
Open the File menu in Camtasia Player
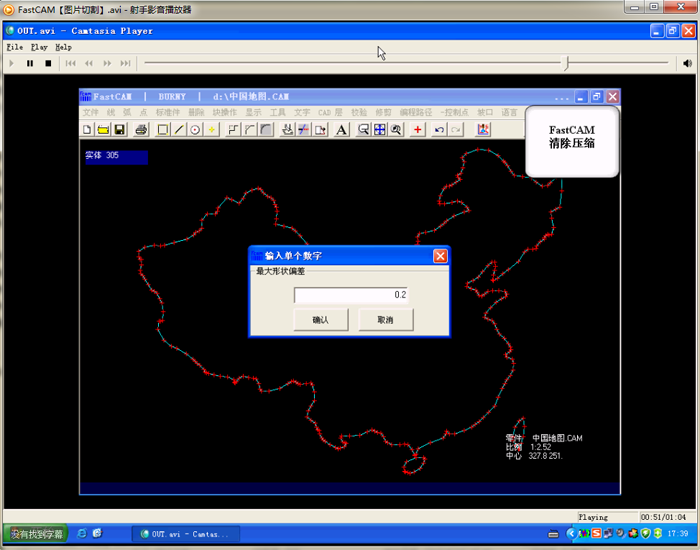[15, 47]
